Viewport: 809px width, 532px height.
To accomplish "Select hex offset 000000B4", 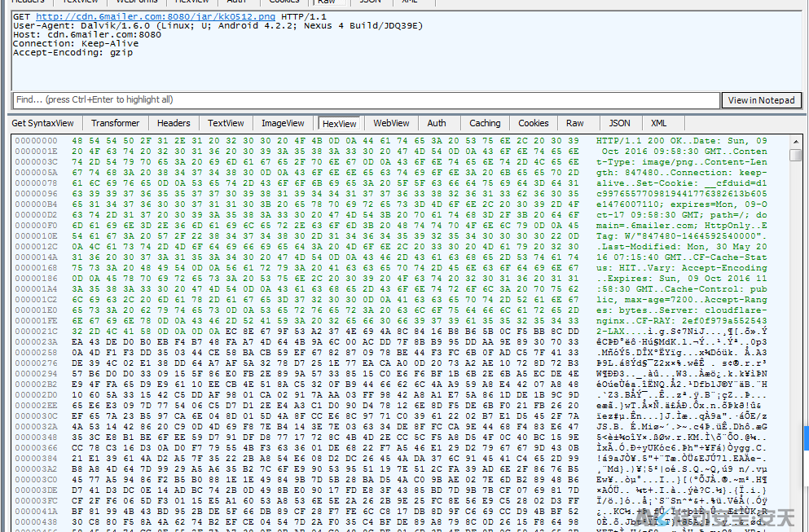I will (x=36, y=204).
